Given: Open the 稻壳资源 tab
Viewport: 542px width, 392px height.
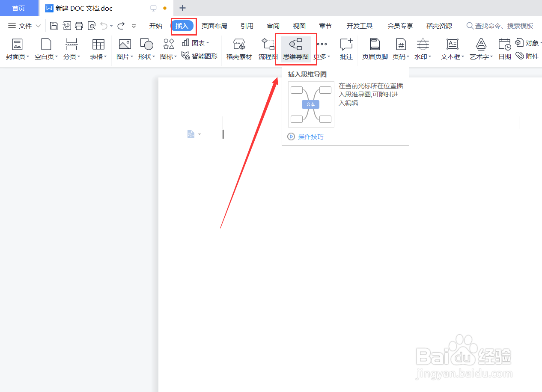Looking at the screenshot, I should [x=439, y=26].
